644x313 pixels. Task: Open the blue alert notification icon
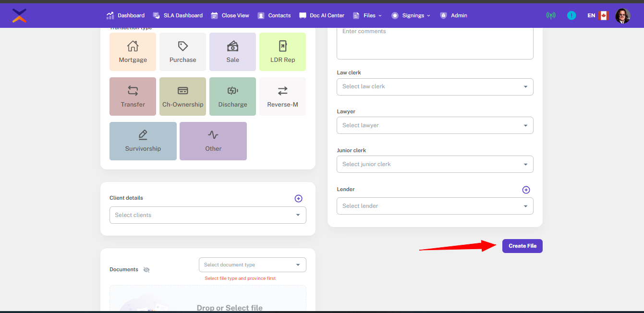click(571, 15)
